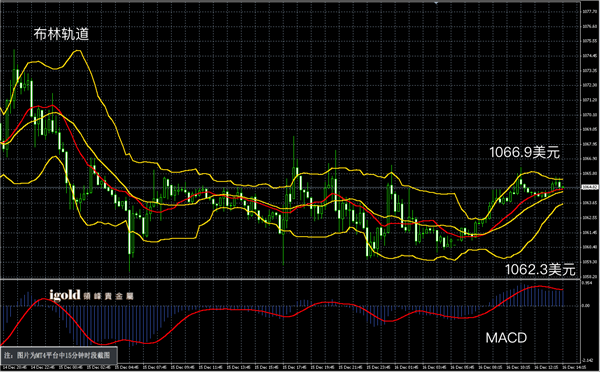Click the -2.142 MACD bottom scale label
This screenshot has width=600, height=372.
pyautogui.click(x=587, y=360)
